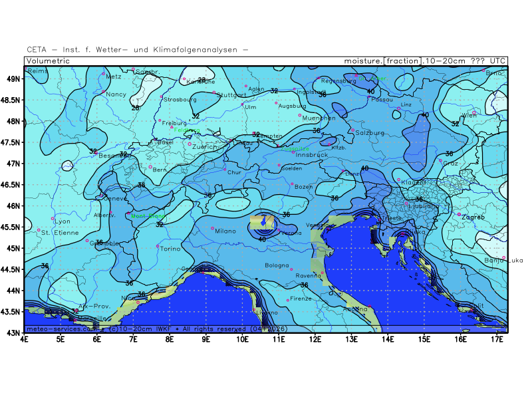Select the Zuerich city marker circle

pos(190,144)
